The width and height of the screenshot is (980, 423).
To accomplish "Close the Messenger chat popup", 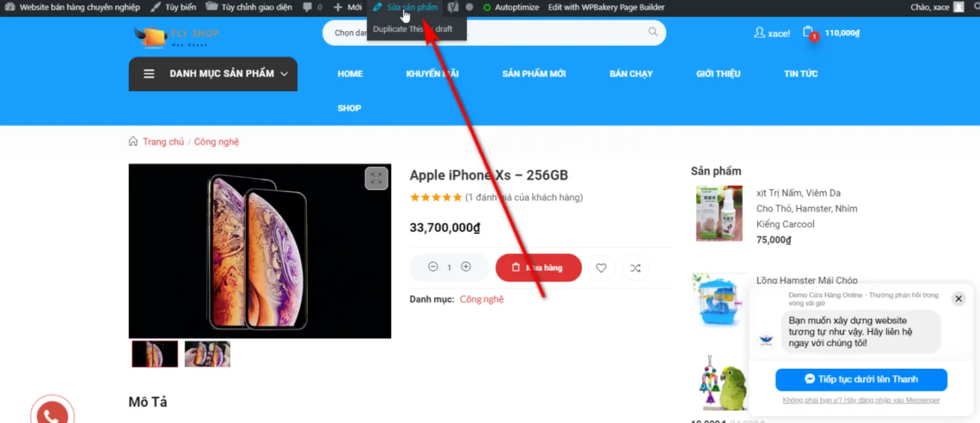I will coord(959,298).
